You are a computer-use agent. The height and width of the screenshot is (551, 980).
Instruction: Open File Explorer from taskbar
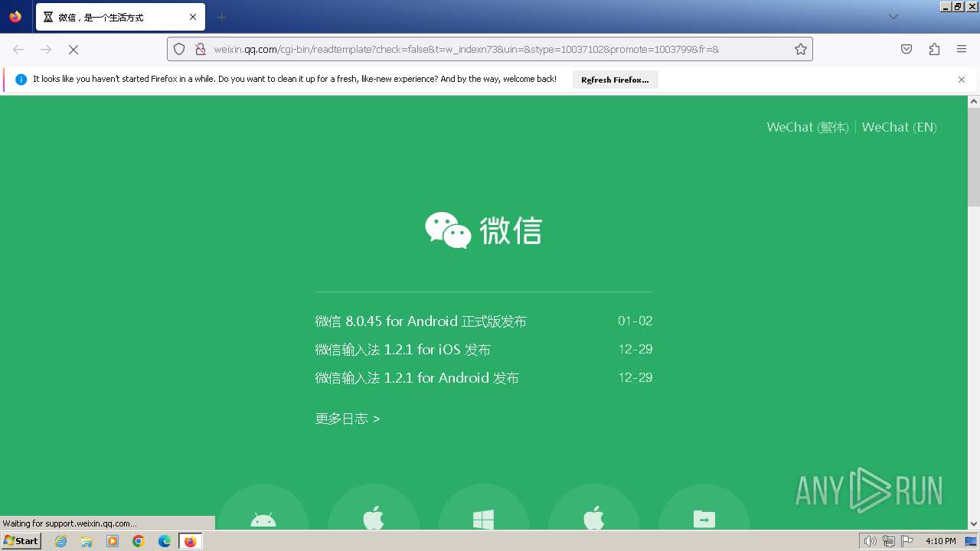click(87, 541)
